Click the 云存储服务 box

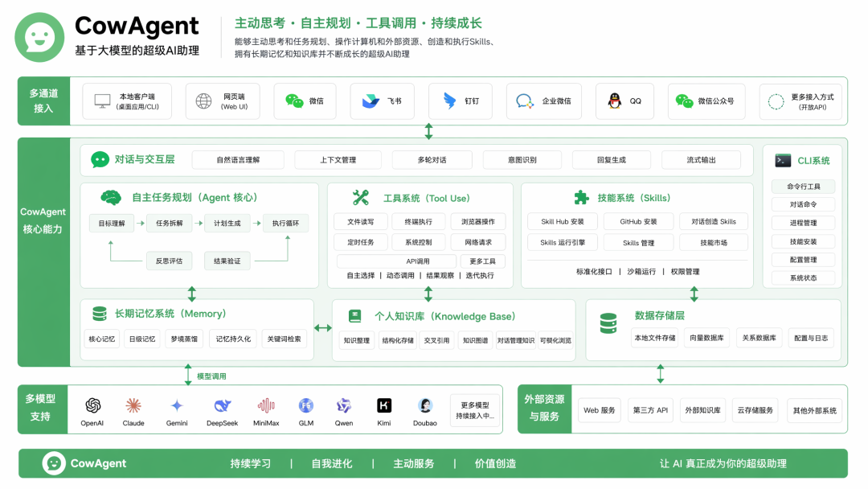click(755, 410)
